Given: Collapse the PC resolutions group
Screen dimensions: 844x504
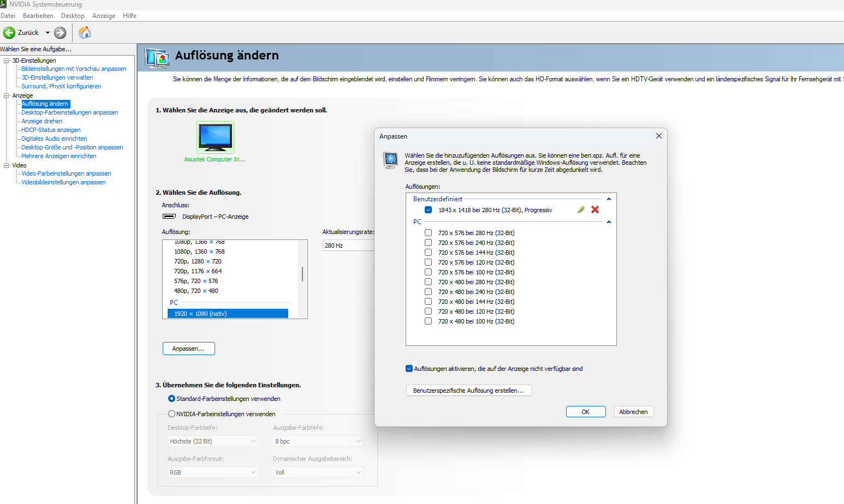Looking at the screenshot, I should point(609,222).
